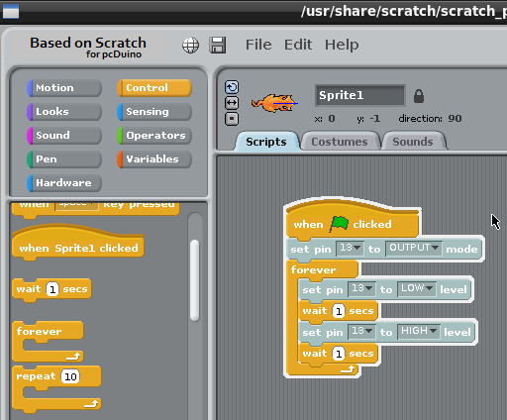Select the Hardware block category
The width and height of the screenshot is (507, 420).
(x=64, y=183)
